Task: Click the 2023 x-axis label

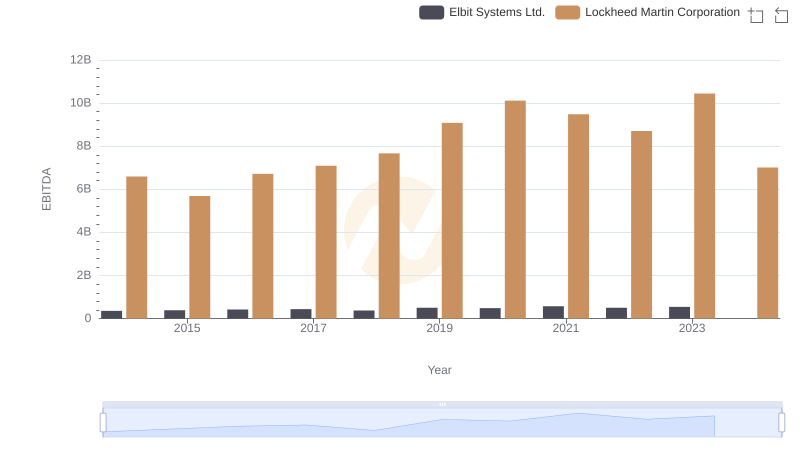Action: point(692,328)
